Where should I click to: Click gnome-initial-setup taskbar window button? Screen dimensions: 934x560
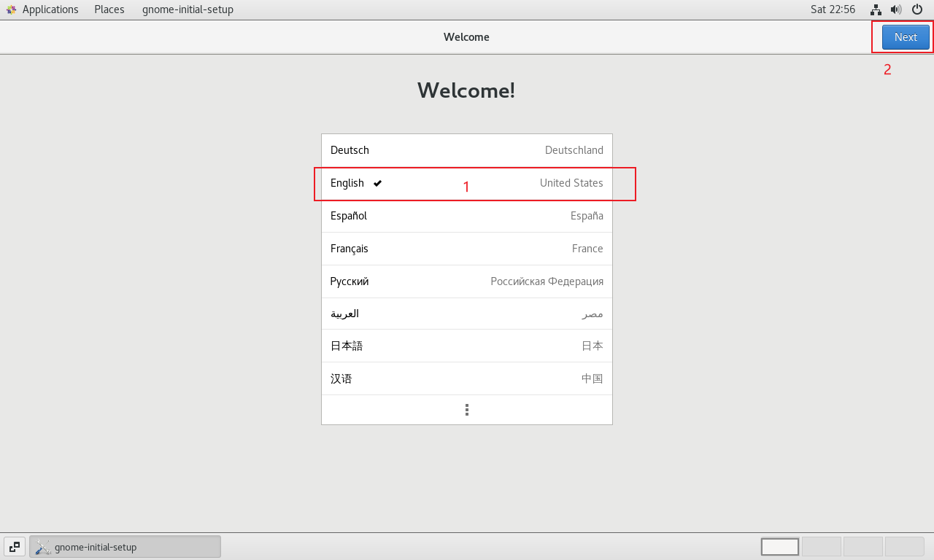tap(125, 547)
